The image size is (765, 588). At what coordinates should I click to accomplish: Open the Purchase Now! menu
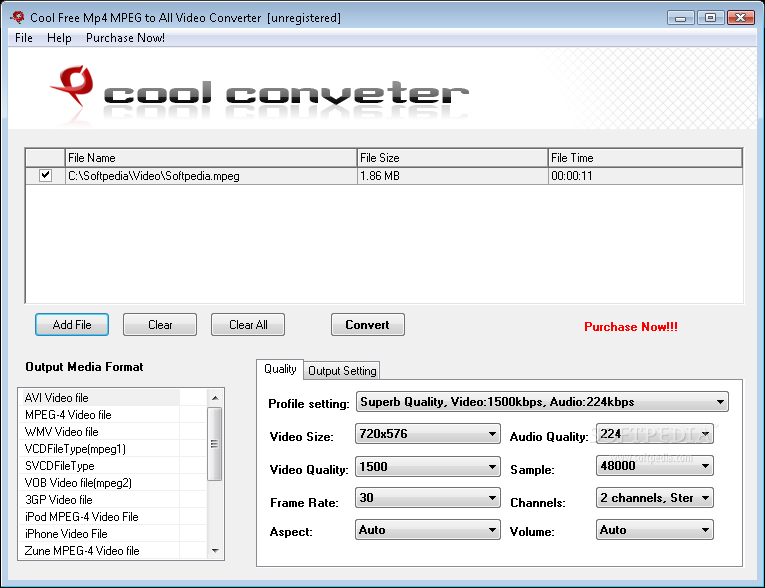click(x=125, y=38)
